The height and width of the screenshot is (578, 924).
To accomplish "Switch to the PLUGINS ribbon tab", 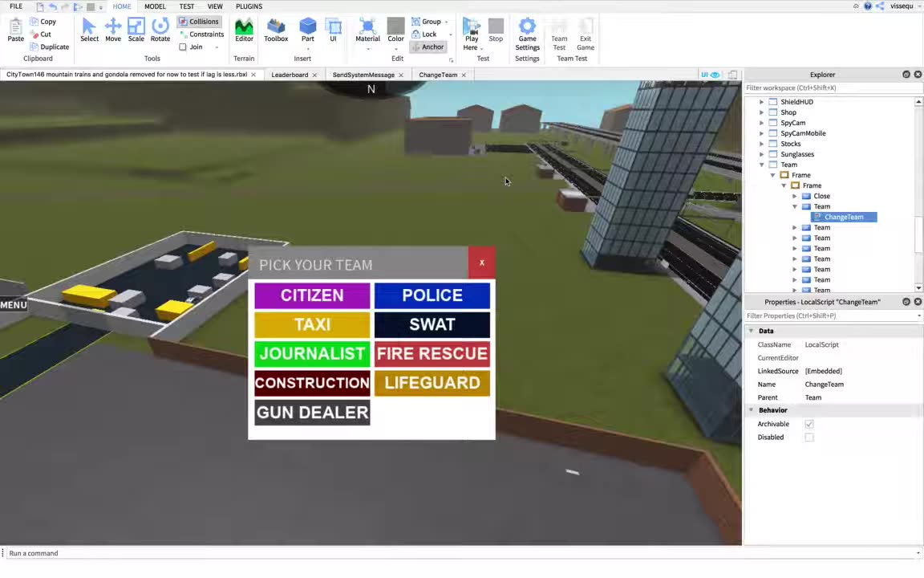I will coord(249,6).
